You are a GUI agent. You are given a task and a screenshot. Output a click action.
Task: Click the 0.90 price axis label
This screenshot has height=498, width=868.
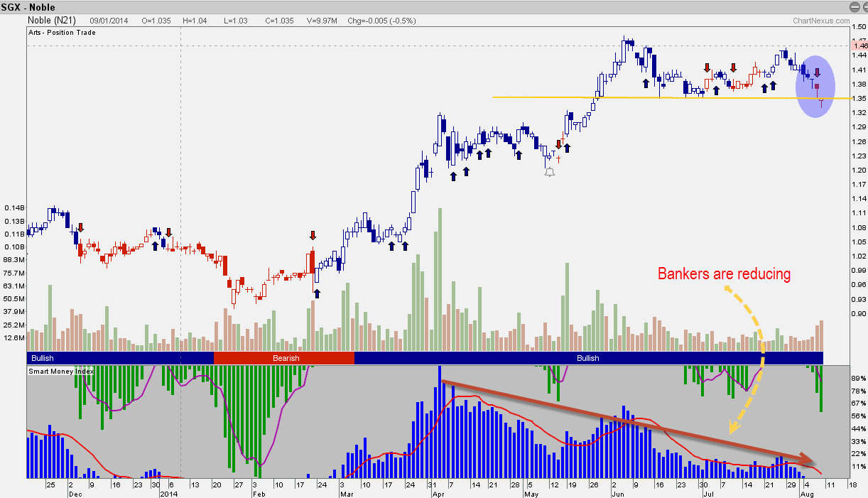[858, 313]
